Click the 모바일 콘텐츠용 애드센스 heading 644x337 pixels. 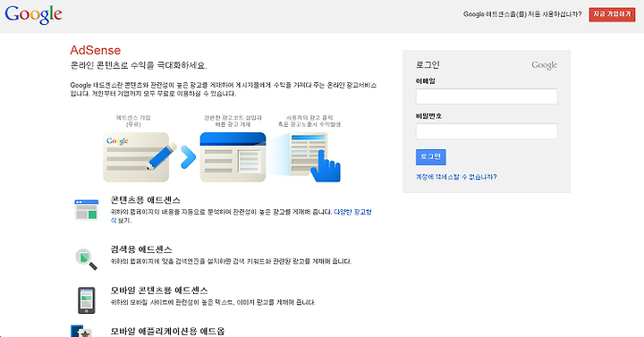click(x=159, y=291)
